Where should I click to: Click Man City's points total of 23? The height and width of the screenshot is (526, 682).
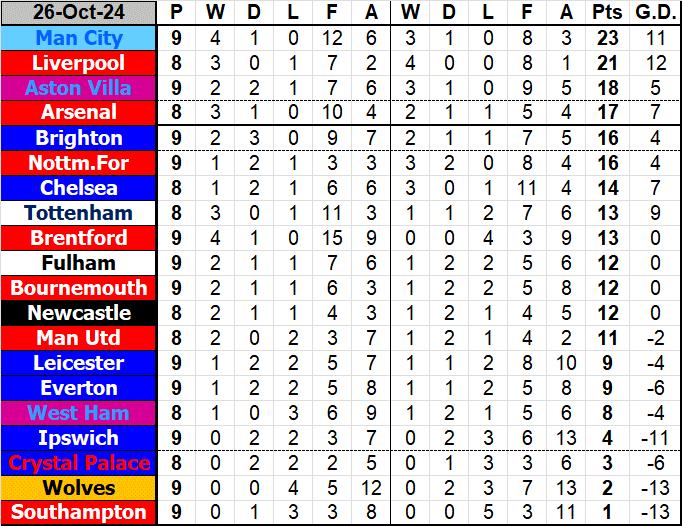pyautogui.click(x=606, y=38)
